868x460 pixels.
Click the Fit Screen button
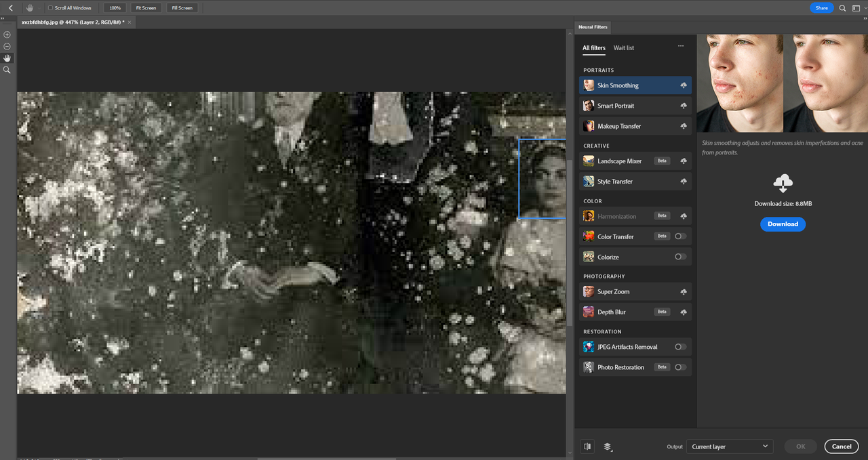(x=146, y=8)
